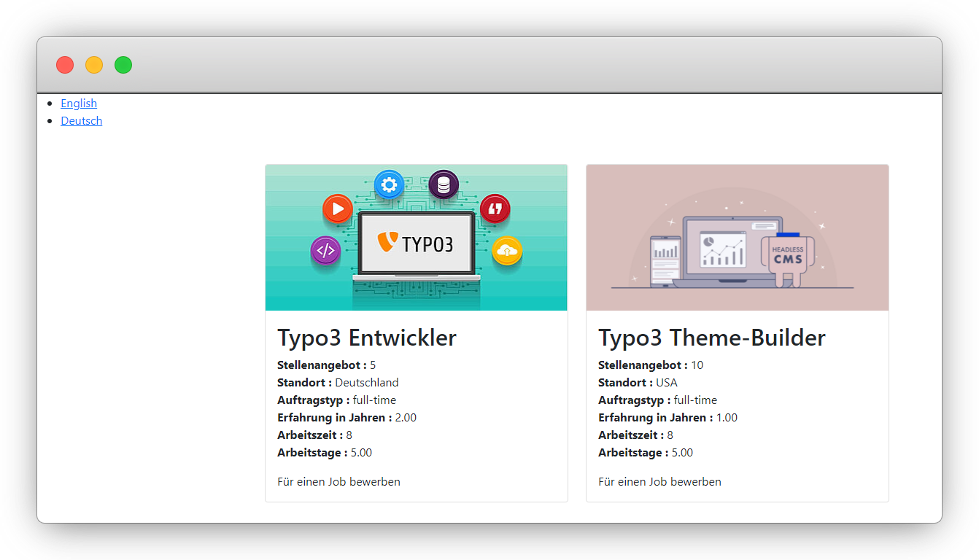Click the Headless CMS mascot illustration
Screen dimensions: 979x560
787,257
